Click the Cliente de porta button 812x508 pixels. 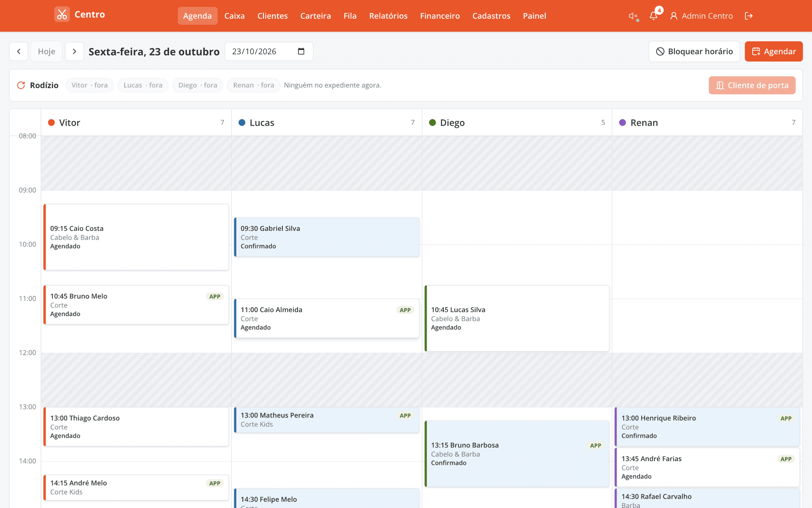coord(752,85)
